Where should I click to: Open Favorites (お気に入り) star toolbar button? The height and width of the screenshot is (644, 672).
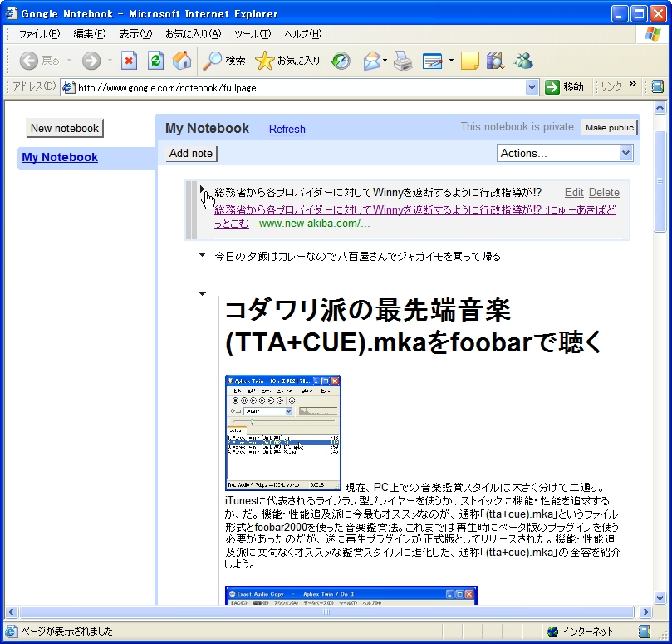point(287,61)
